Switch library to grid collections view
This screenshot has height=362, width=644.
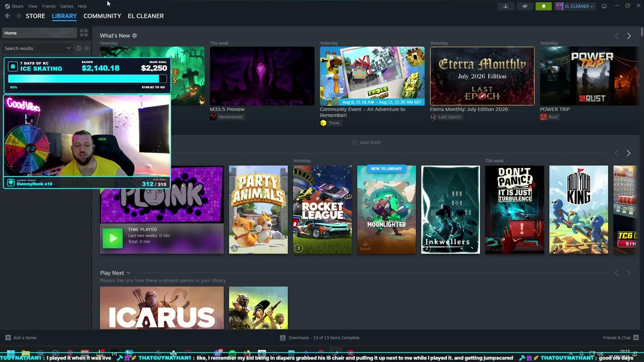click(x=84, y=33)
